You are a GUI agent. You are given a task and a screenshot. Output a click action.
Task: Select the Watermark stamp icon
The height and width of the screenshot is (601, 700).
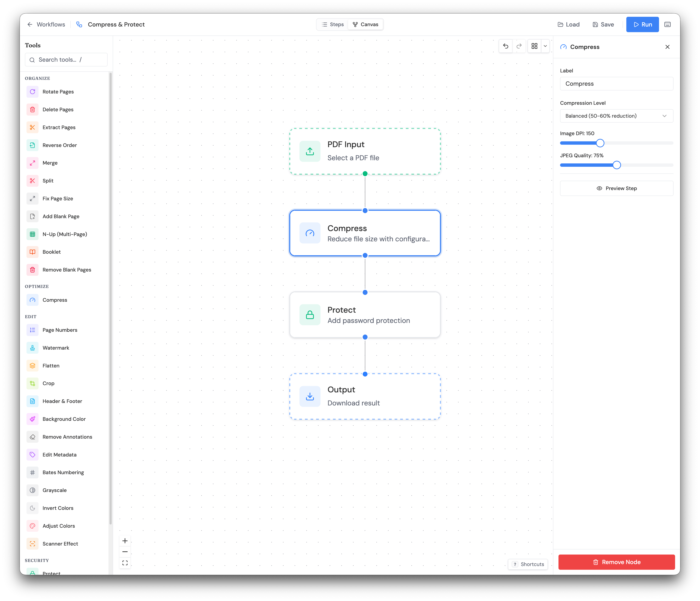point(33,348)
